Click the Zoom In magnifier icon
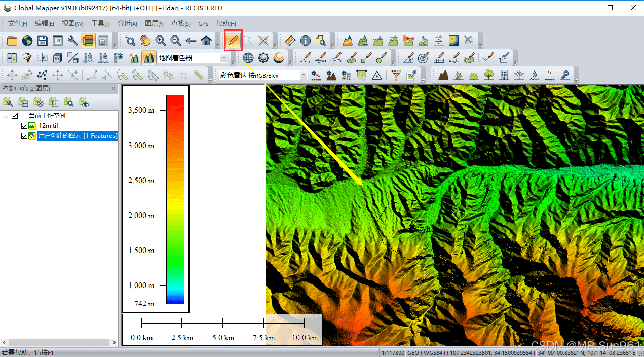The height and width of the screenshot is (357, 644). (161, 41)
